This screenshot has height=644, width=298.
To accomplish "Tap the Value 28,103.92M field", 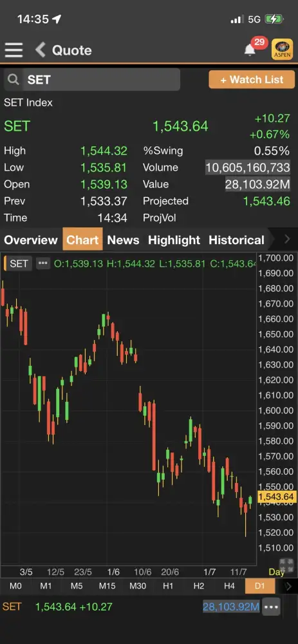I will coord(257,184).
